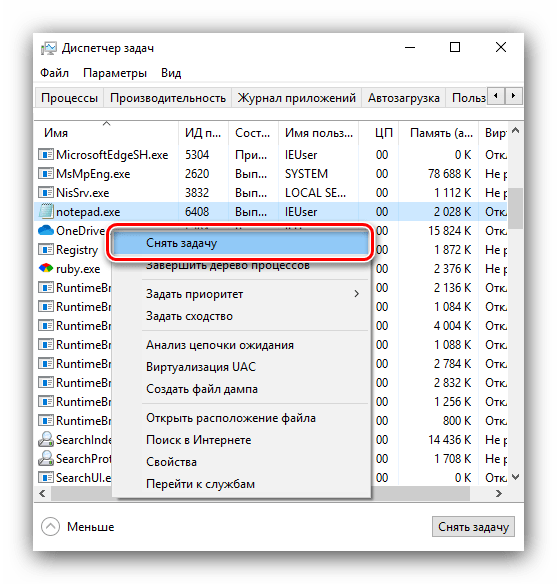Switch to the Автозагрузка tab
The image size is (557, 584).
click(x=404, y=98)
